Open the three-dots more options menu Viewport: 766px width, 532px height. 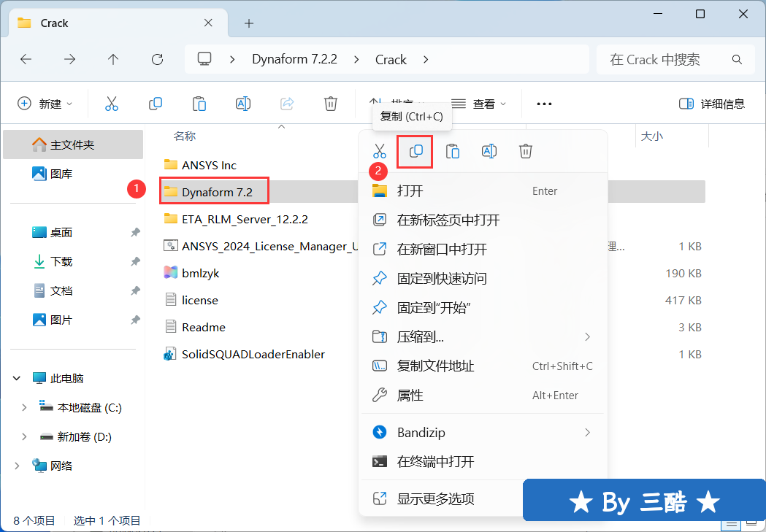click(544, 104)
